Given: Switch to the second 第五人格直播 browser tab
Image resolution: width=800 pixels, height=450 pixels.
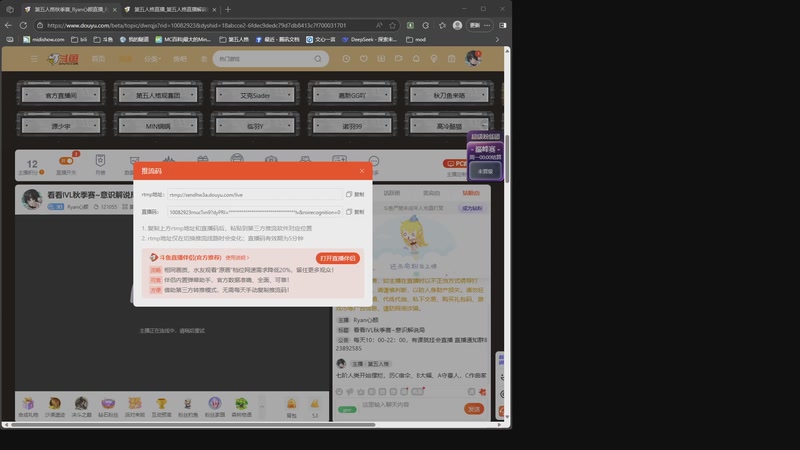Looking at the screenshot, I should (170, 9).
